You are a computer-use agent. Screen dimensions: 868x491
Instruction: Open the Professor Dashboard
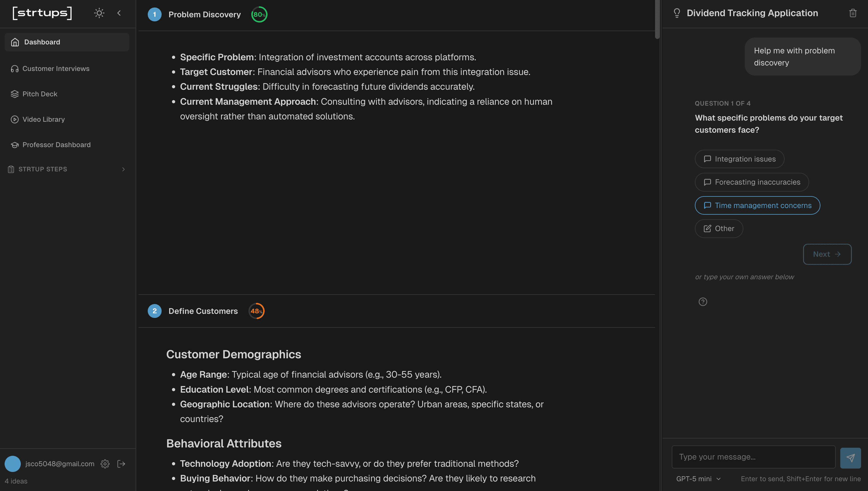pyautogui.click(x=56, y=145)
